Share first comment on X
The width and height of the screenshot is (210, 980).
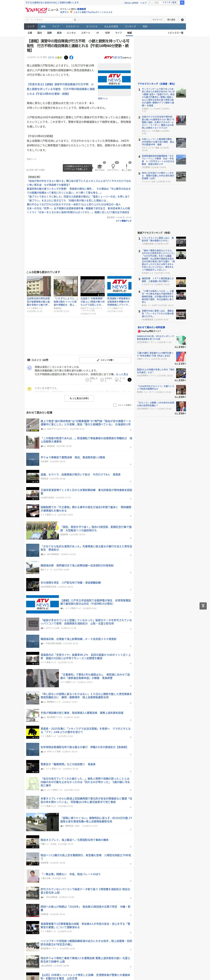(130, 380)
